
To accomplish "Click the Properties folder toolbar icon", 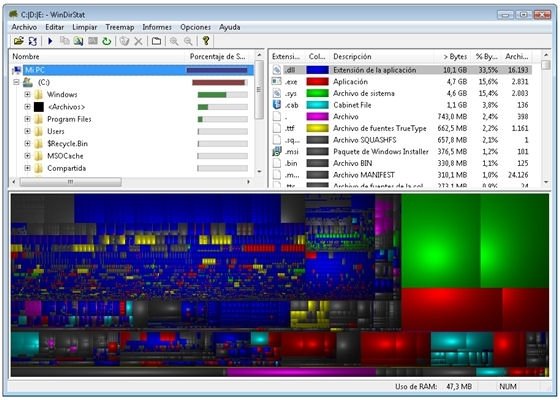I will click(156, 41).
